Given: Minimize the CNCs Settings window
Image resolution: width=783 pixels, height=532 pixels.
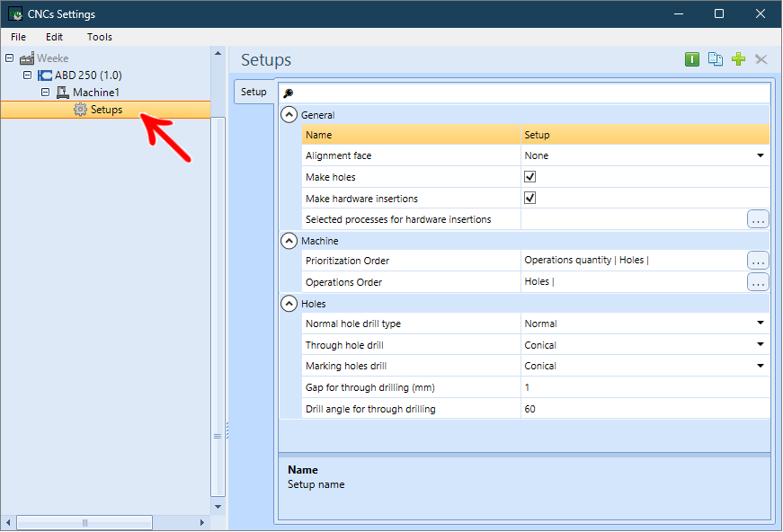Looking at the screenshot, I should (678, 13).
